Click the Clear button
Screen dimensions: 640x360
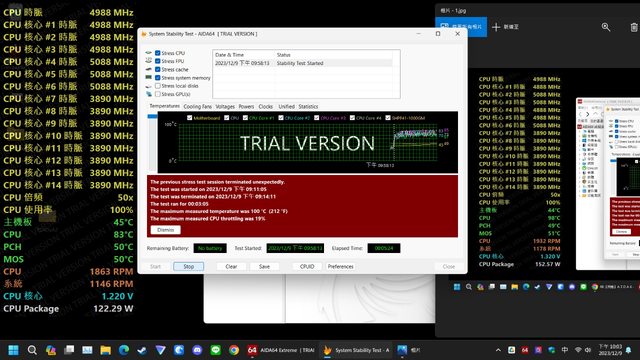[x=231, y=267]
